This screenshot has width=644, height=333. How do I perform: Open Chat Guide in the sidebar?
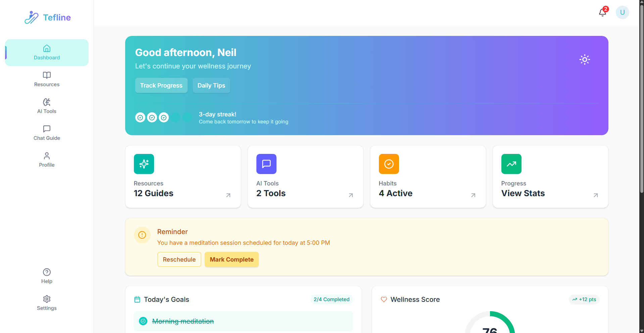click(47, 133)
